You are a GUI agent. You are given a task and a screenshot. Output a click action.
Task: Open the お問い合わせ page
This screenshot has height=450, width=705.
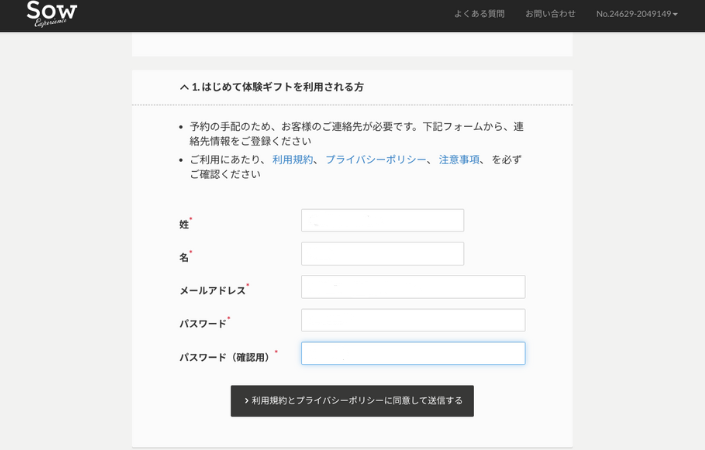click(x=550, y=14)
